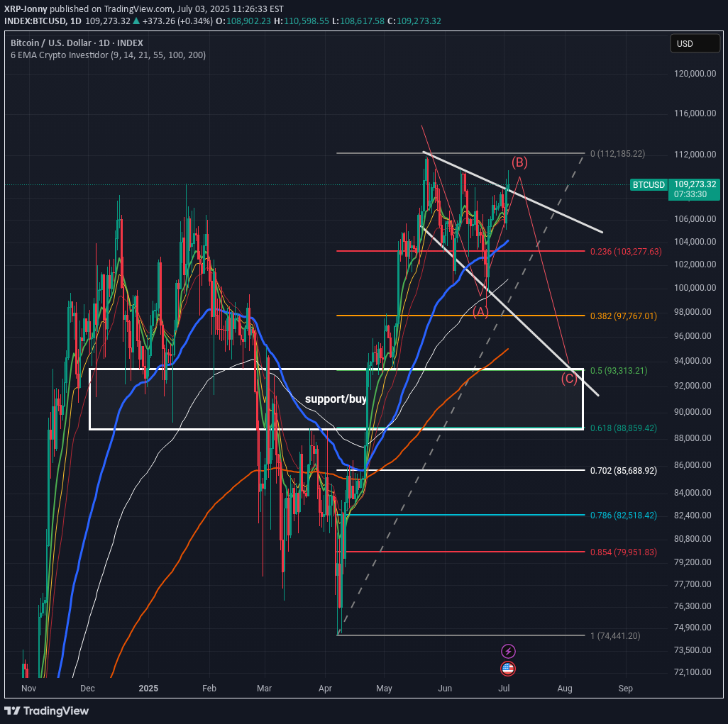Click the Sep label on time axis

(x=625, y=689)
